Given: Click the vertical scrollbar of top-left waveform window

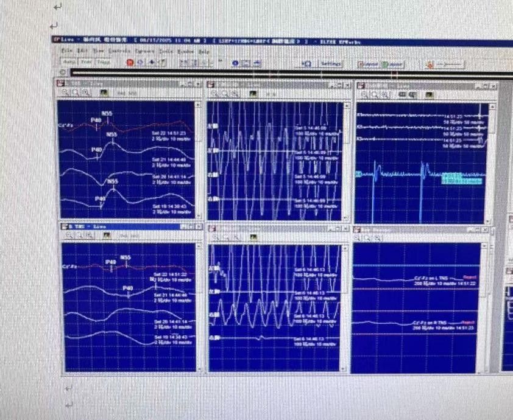Looking at the screenshot, I should [198, 158].
